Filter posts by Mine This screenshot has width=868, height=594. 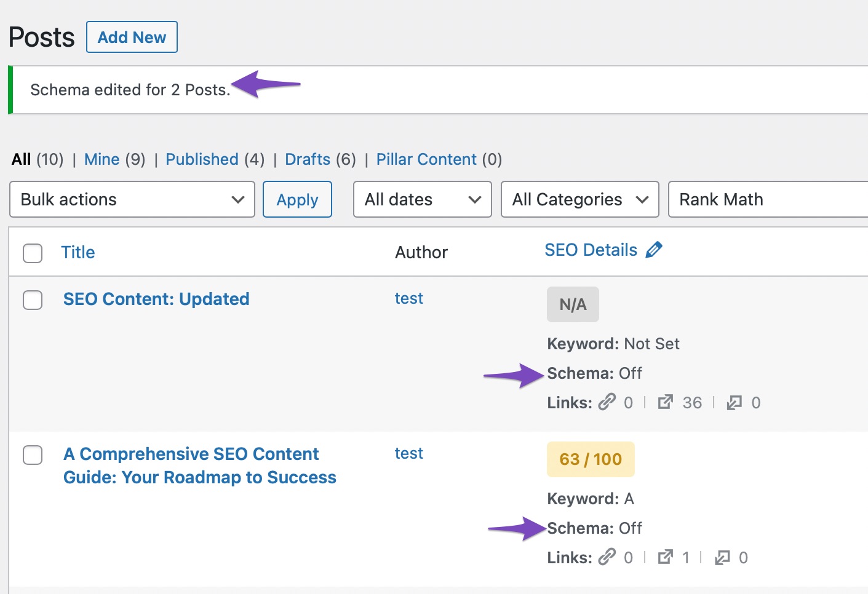coord(102,159)
